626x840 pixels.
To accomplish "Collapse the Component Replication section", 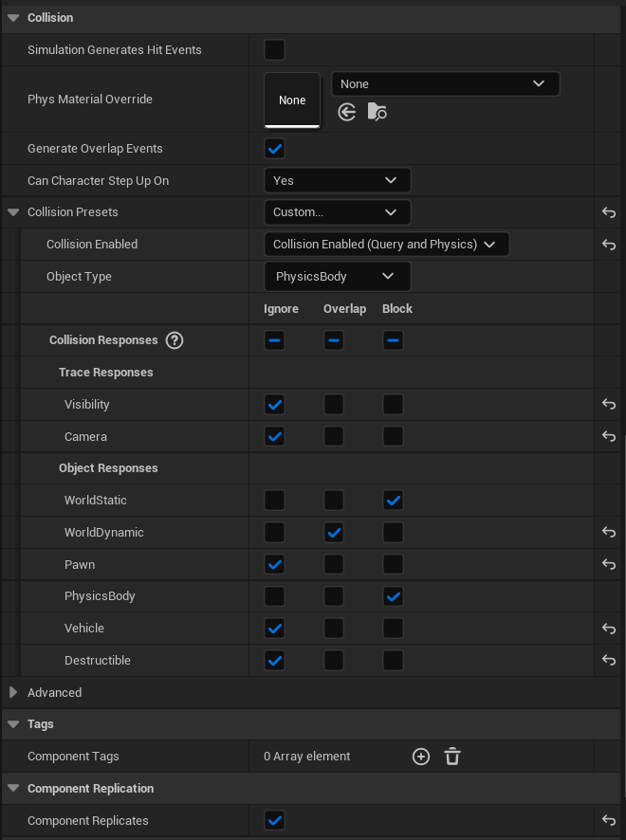I will [13, 788].
